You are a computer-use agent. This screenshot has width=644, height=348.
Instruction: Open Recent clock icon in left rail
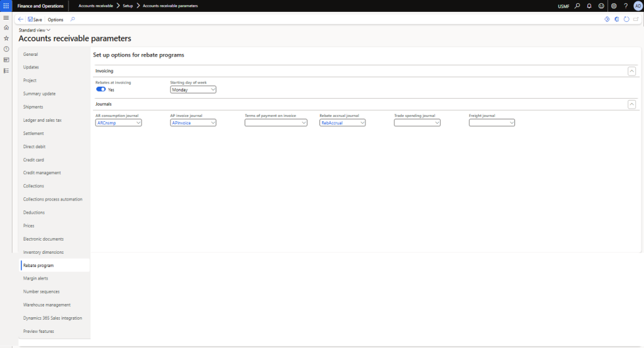[6, 49]
